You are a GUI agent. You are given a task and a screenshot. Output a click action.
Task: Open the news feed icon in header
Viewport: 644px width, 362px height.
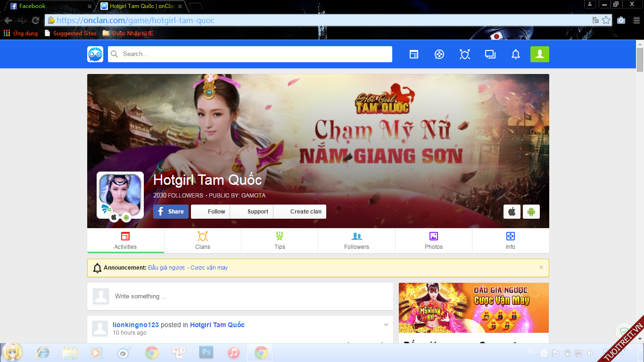pyautogui.click(x=413, y=54)
